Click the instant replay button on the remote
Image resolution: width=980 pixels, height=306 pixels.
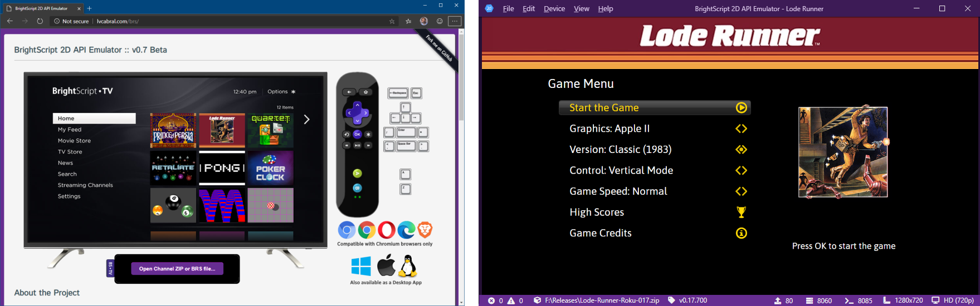coord(347,134)
